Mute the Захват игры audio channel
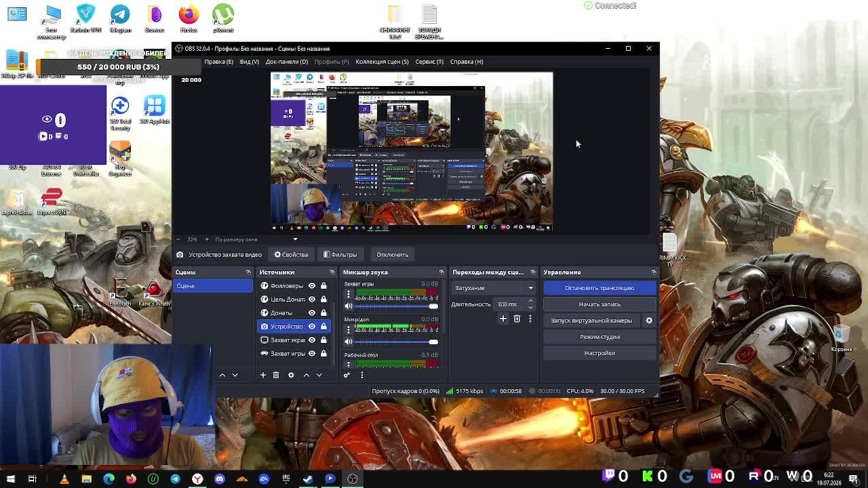Screen dimensions: 868x488 [x=349, y=306]
